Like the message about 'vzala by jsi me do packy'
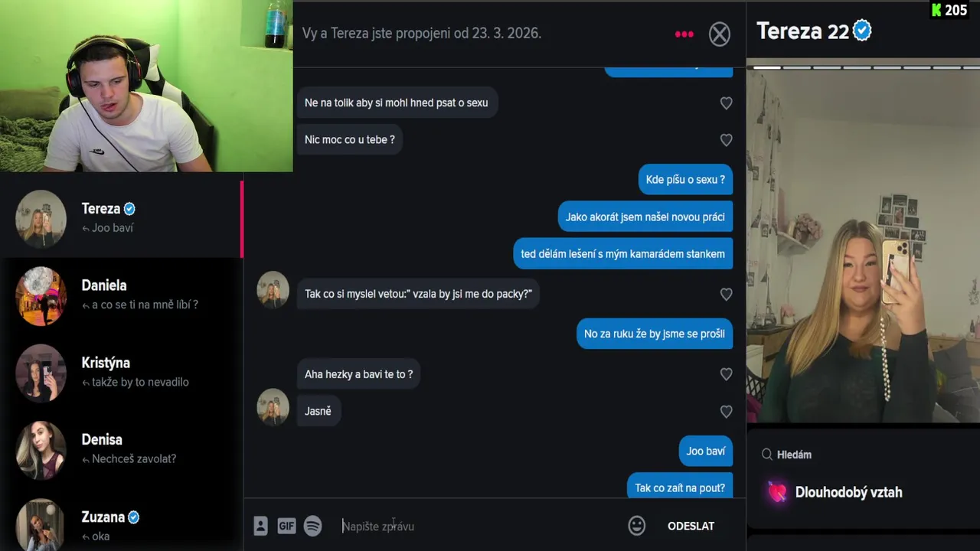The image size is (980, 551). pyautogui.click(x=726, y=295)
